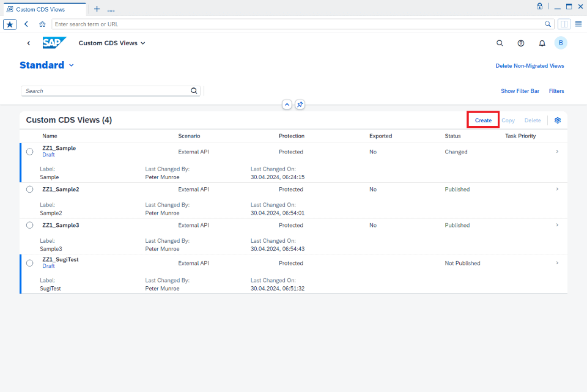Create a new CDS view
The height and width of the screenshot is (392, 587).
[482, 120]
